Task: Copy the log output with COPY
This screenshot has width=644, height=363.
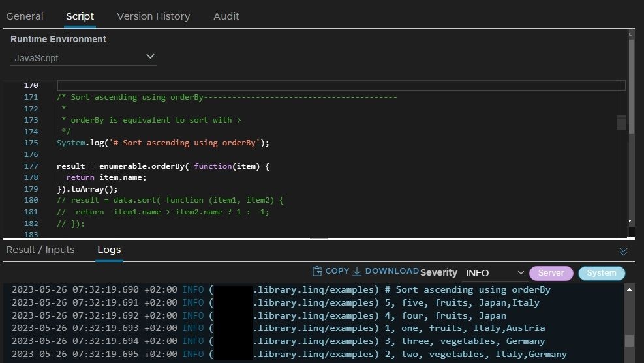Action: pos(331,271)
